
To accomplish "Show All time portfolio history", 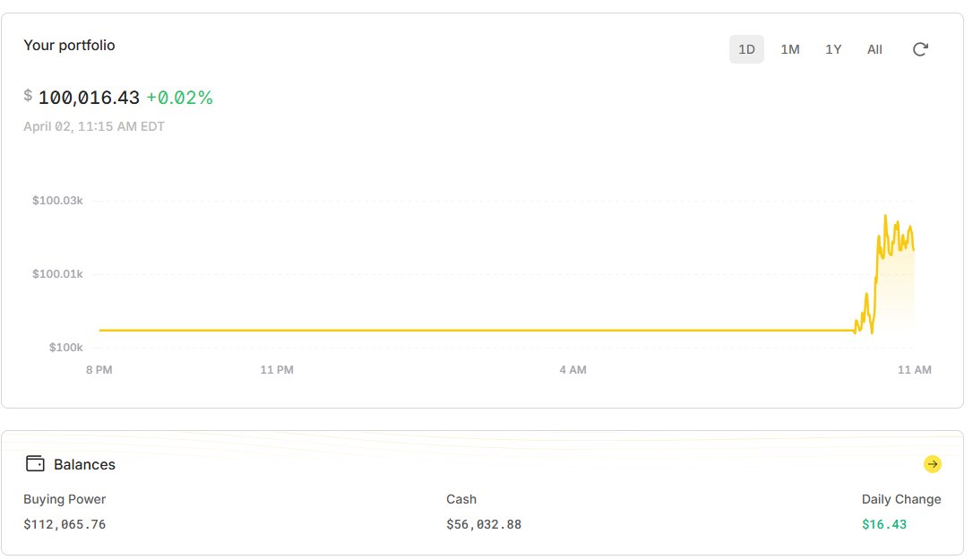I will point(874,49).
